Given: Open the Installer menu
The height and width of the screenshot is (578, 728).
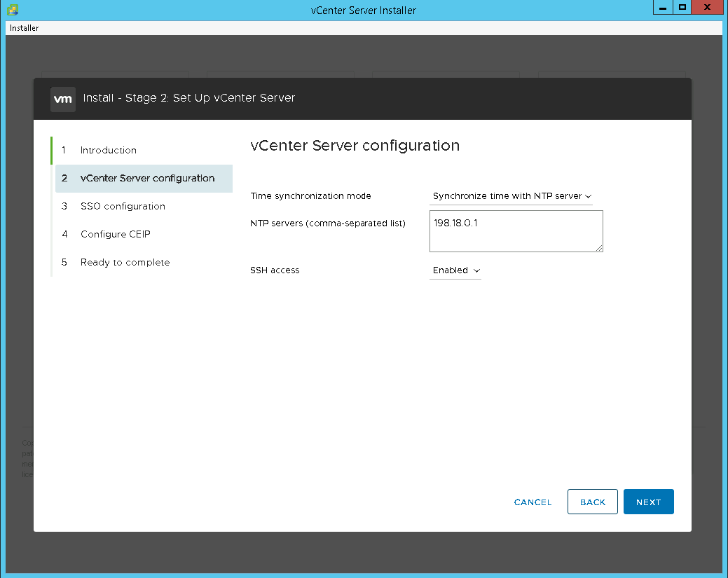Looking at the screenshot, I should click(25, 28).
